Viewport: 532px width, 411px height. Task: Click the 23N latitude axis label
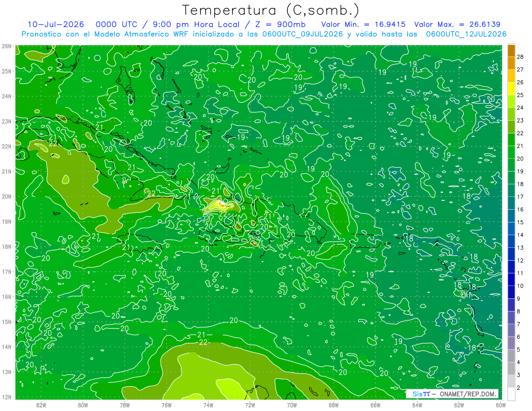(6, 121)
